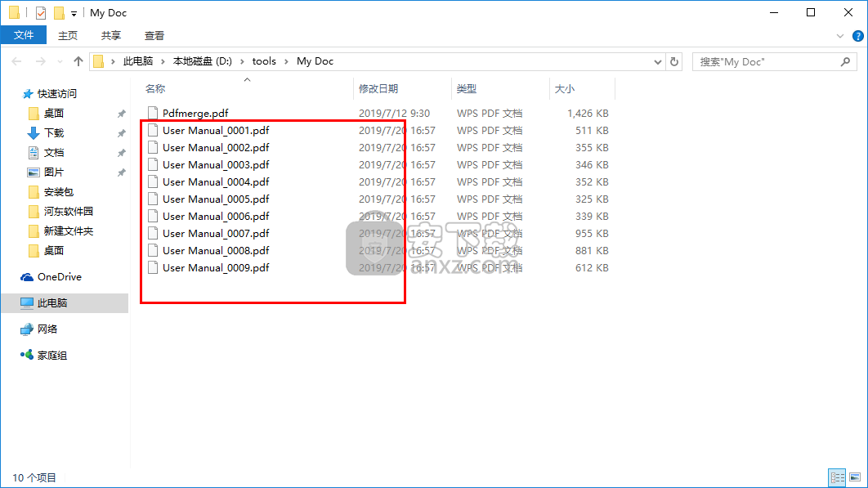Select User Manual_0008.pdf
Viewport: 868px width, 488px height.
click(x=216, y=251)
